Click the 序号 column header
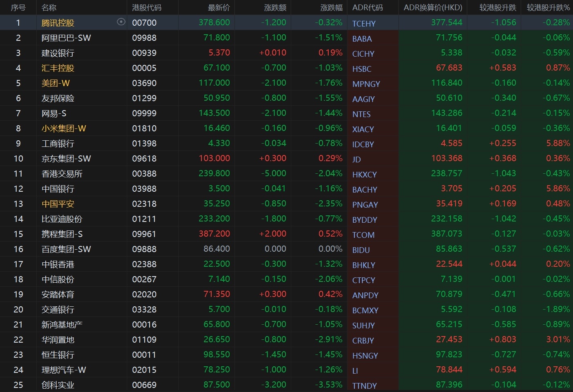The height and width of the screenshot is (392, 573). [x=18, y=7]
